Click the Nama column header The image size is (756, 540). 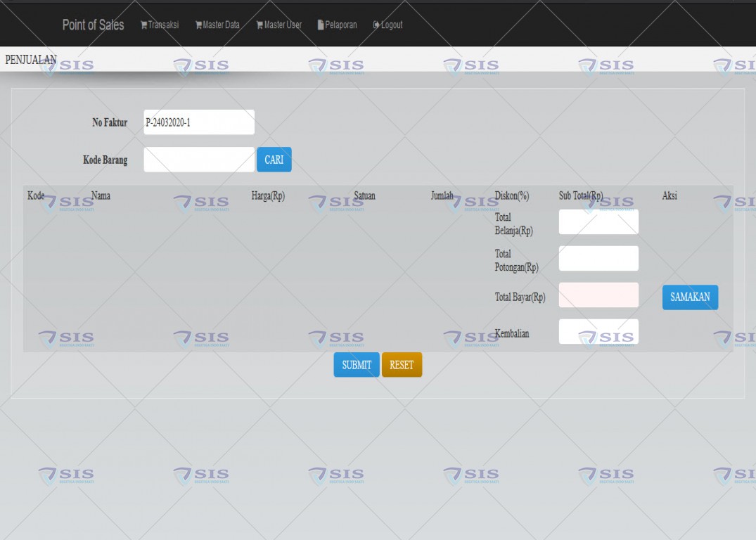coord(101,196)
